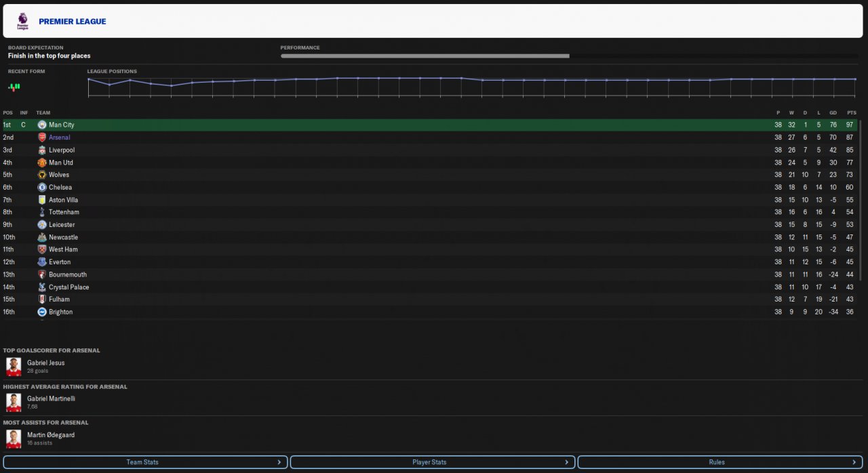Click the Liverpool team name
Image resolution: width=868 pixels, height=473 pixels.
(62, 150)
